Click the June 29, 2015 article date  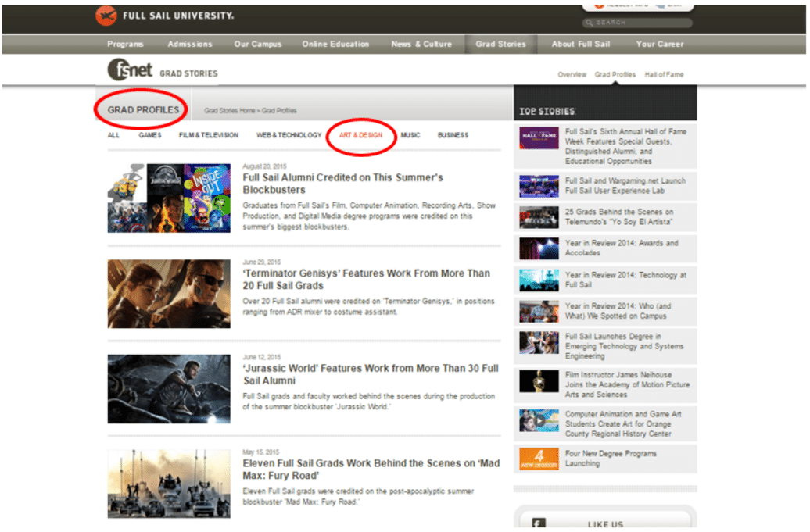coord(262,262)
